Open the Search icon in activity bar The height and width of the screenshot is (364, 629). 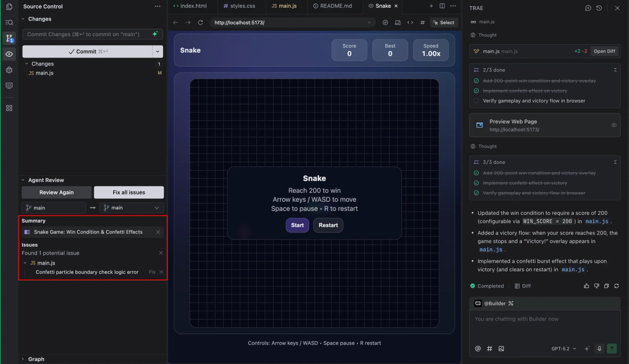point(9,23)
